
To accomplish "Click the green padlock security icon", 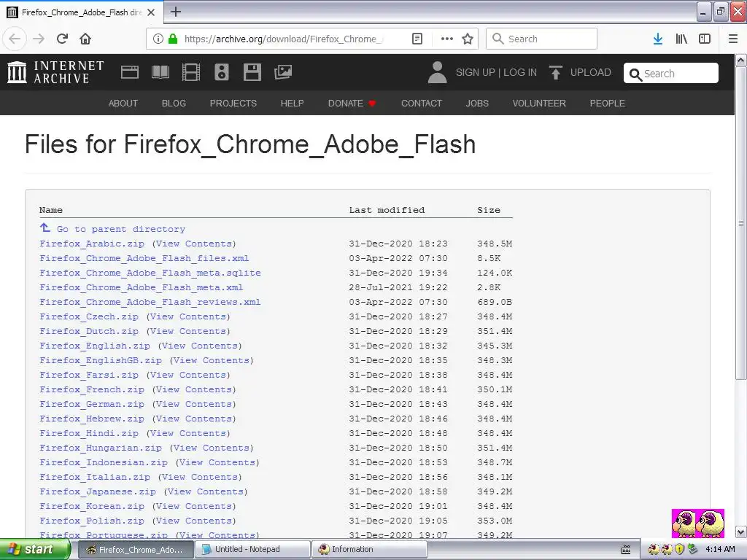I will point(173,39).
